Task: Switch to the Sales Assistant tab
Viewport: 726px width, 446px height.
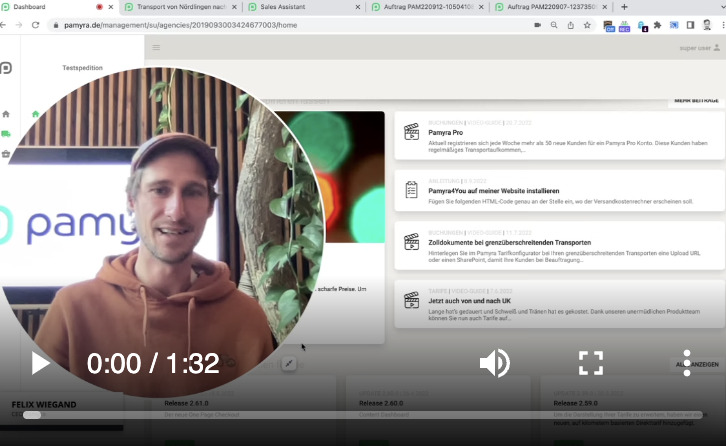Action: pyautogui.click(x=303, y=7)
